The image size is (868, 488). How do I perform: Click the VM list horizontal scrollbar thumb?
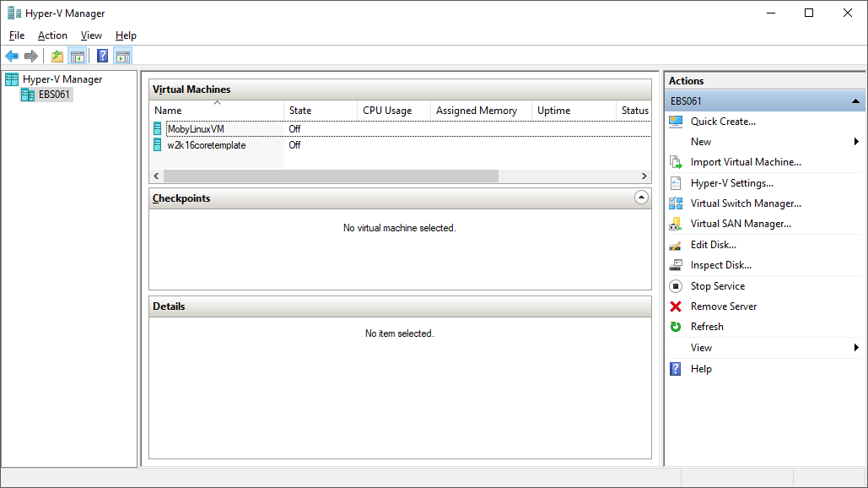pyautogui.click(x=331, y=176)
